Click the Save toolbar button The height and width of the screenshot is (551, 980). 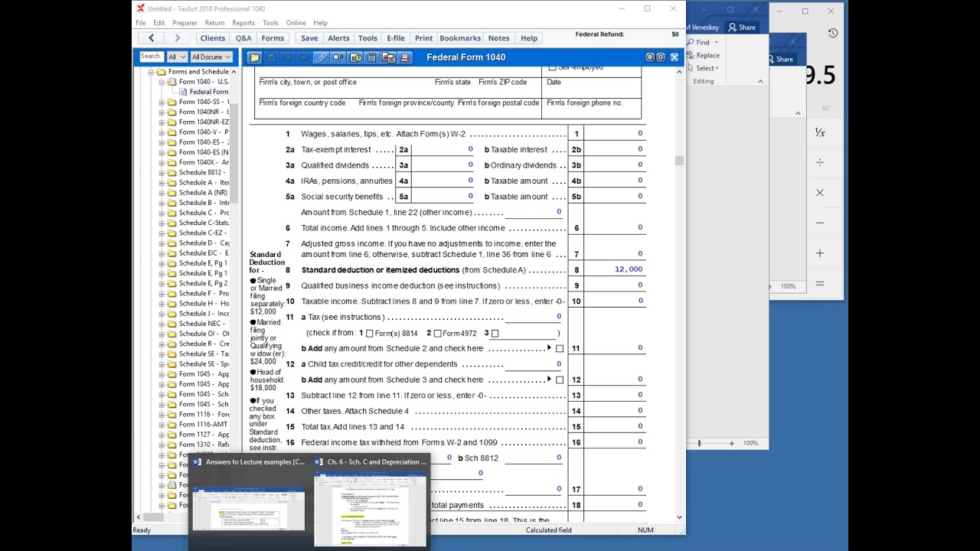click(x=309, y=38)
